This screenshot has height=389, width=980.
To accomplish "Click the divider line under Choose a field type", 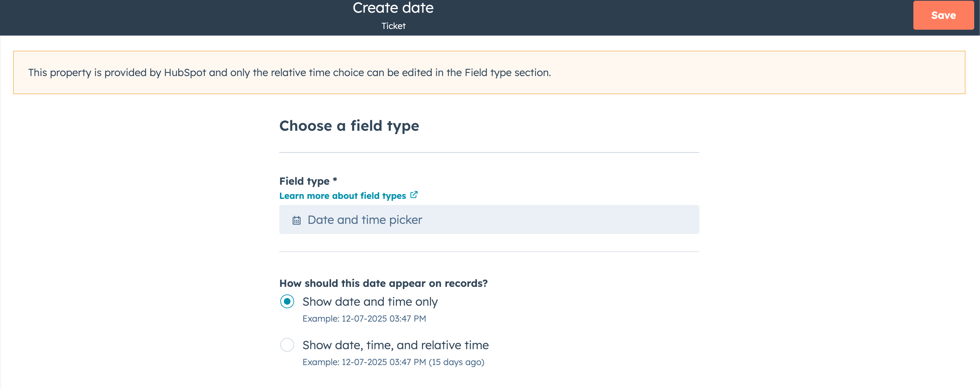I will (489, 152).
